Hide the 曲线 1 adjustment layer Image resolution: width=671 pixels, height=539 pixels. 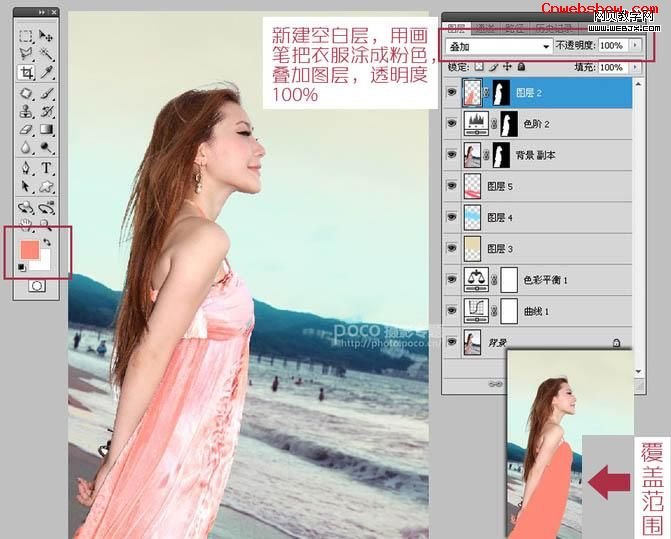(451, 311)
